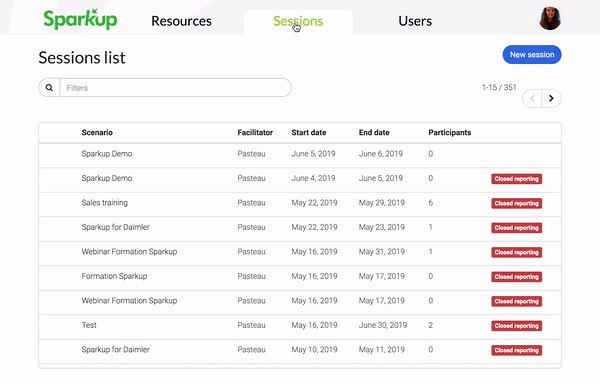The image size is (600, 384).
Task: Open the Users tab
Action: 415,21
